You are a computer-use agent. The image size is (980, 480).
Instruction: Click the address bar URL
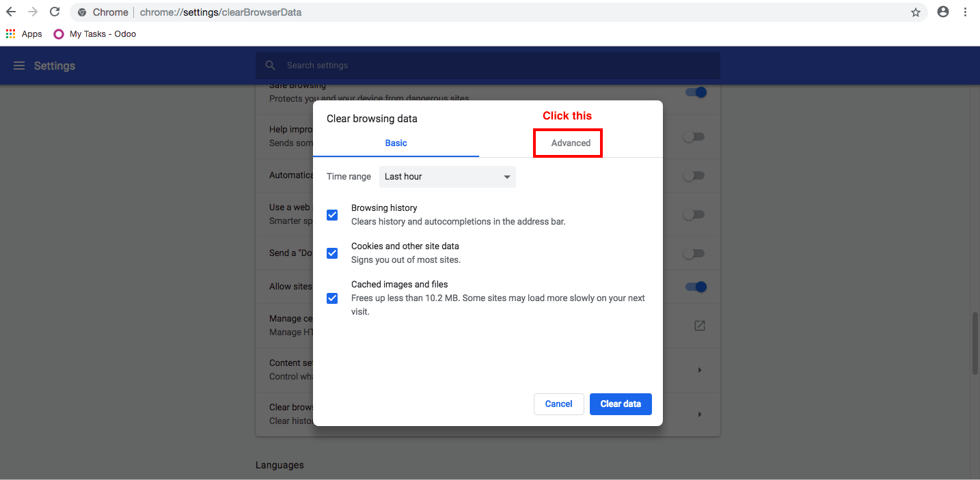coord(221,12)
